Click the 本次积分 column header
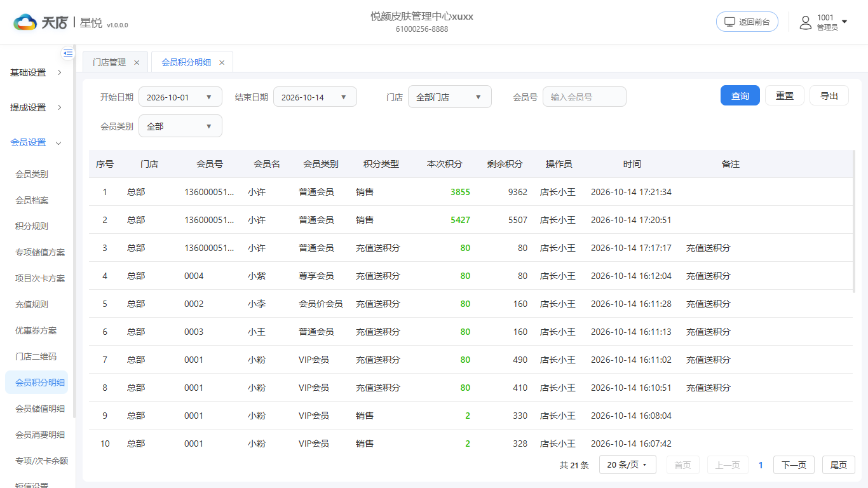This screenshot has height=488, width=868. (x=445, y=164)
